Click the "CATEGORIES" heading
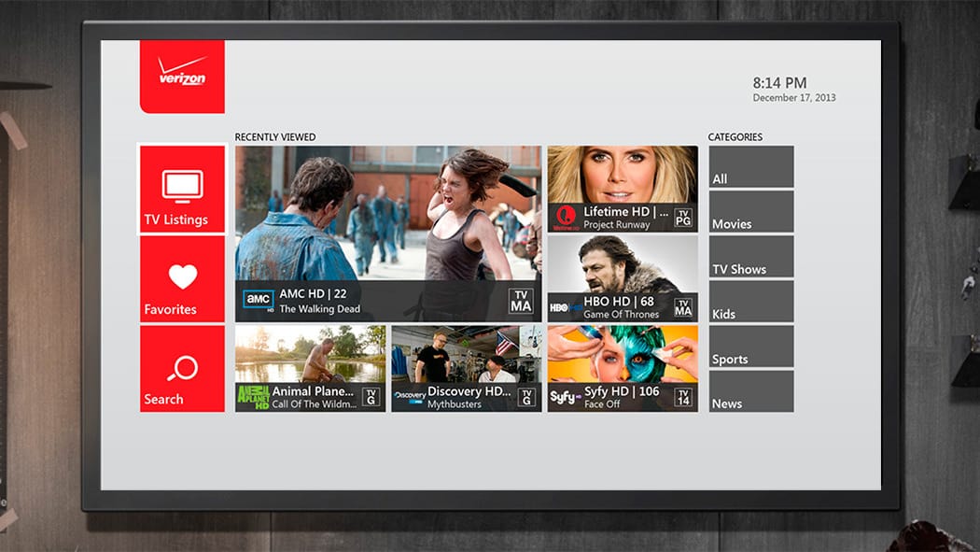This screenshot has width=980, height=552. tap(735, 137)
